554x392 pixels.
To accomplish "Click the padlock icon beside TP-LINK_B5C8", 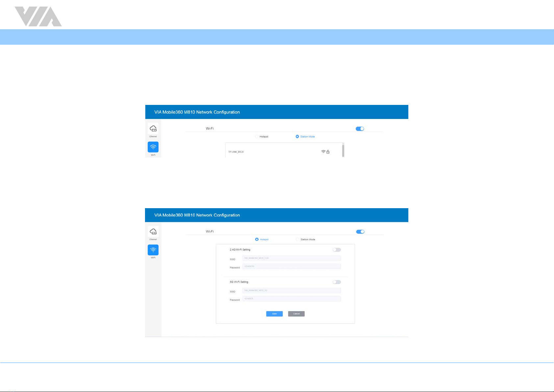I will point(328,152).
